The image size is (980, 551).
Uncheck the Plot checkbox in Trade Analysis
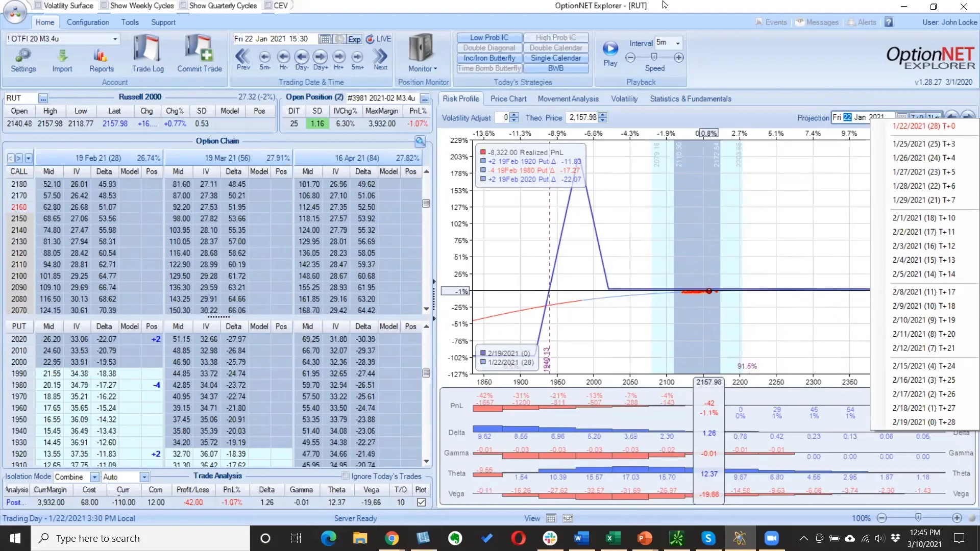point(421,503)
